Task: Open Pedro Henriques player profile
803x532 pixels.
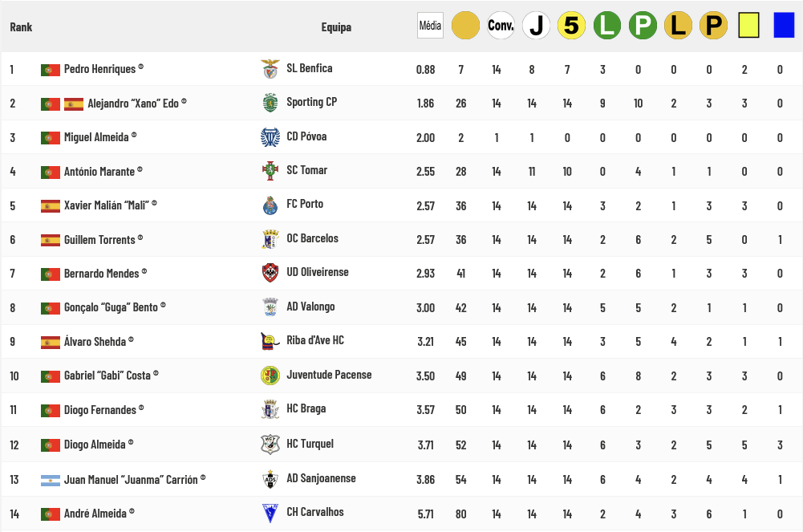Action: [99, 69]
